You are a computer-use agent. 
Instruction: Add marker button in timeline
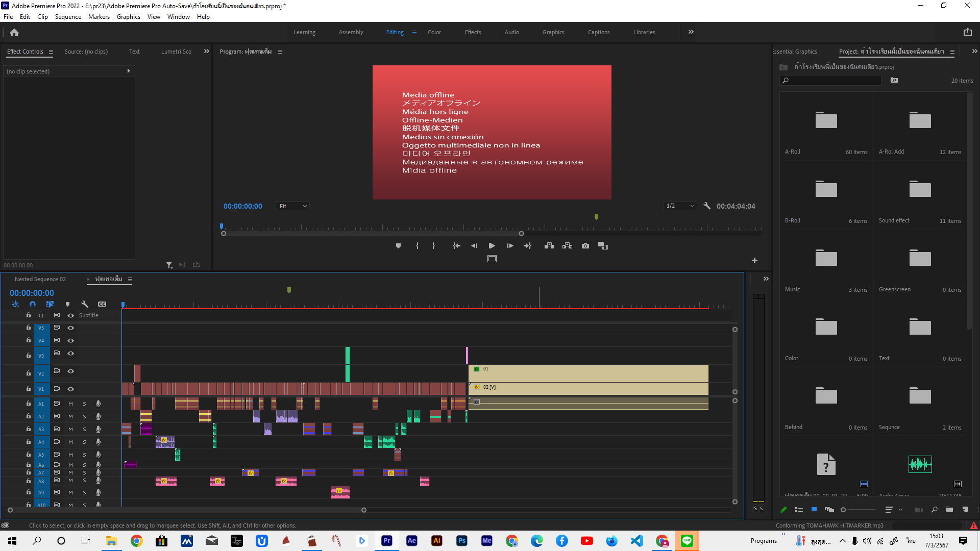[67, 304]
